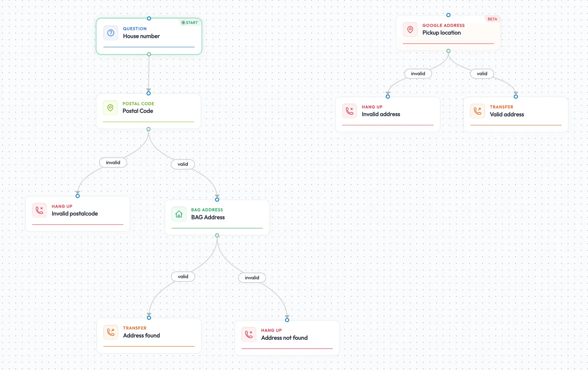The width and height of the screenshot is (588, 370).
Task: Select the 'GOOGLE ADDRESS' type label
Action: 444,25
